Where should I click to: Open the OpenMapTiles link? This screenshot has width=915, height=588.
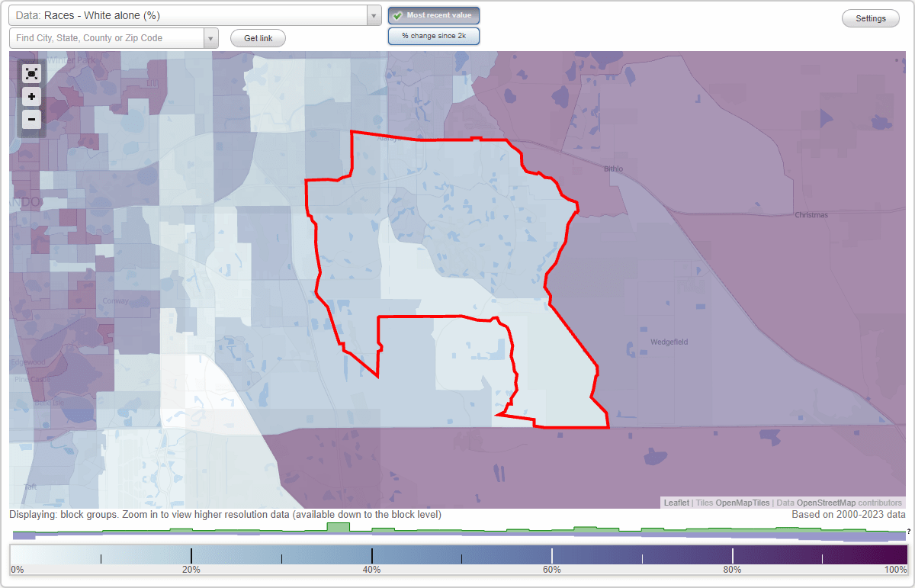point(743,503)
